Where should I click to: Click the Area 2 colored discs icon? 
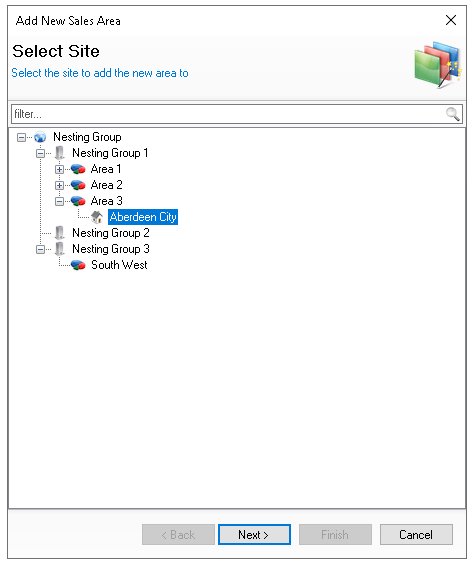point(78,185)
